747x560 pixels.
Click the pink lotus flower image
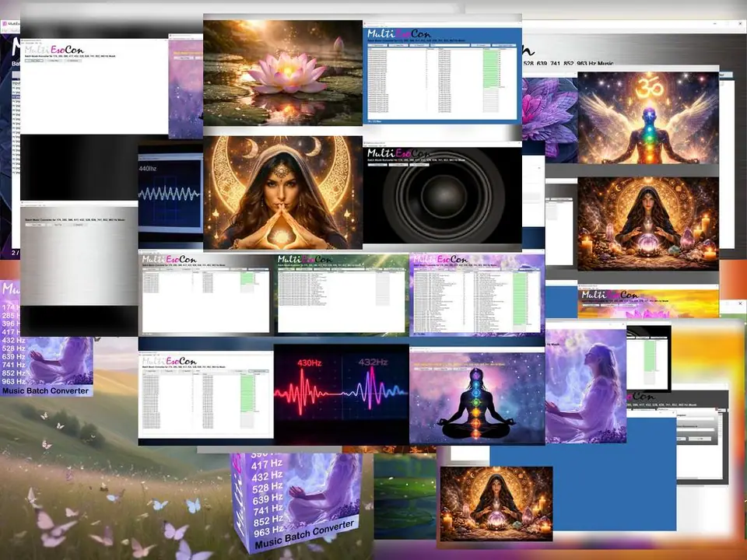[x=282, y=72]
